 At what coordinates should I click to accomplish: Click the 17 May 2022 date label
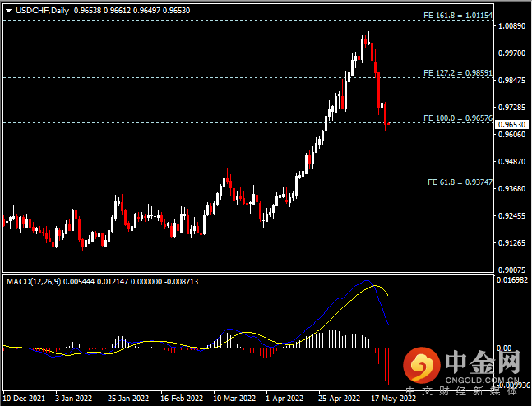pyautogui.click(x=393, y=399)
